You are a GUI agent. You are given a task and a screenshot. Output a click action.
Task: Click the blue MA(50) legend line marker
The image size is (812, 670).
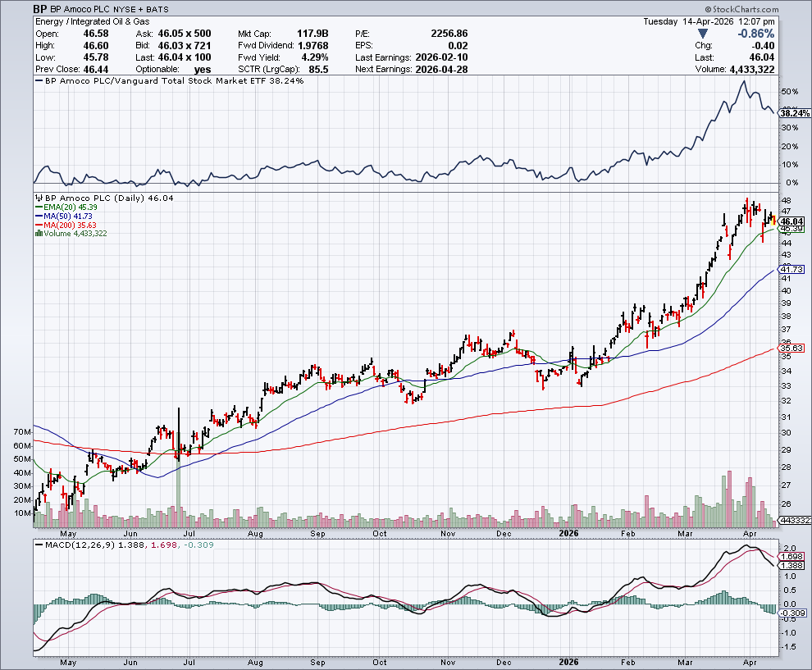[38, 216]
